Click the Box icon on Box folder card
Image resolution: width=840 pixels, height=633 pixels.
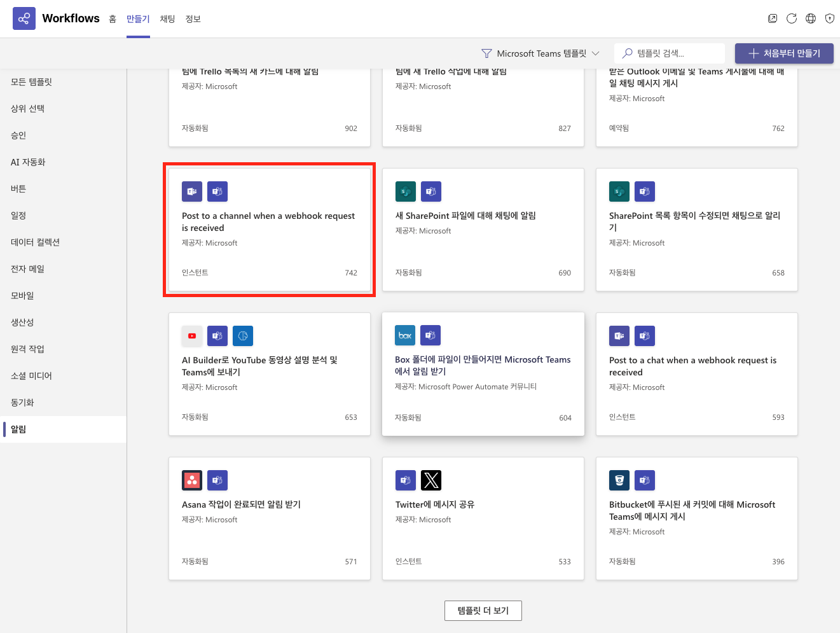(x=405, y=335)
